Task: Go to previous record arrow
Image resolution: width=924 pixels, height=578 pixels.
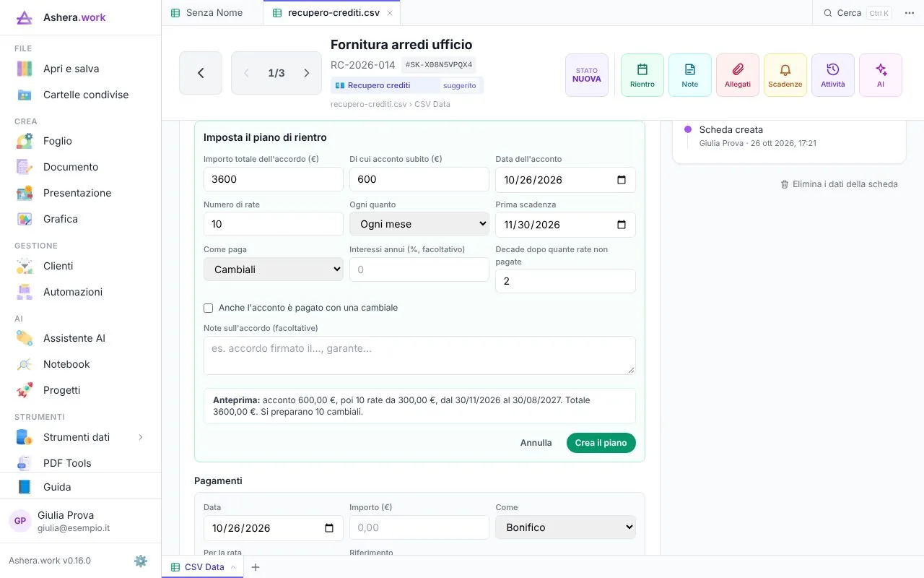Action: click(246, 73)
